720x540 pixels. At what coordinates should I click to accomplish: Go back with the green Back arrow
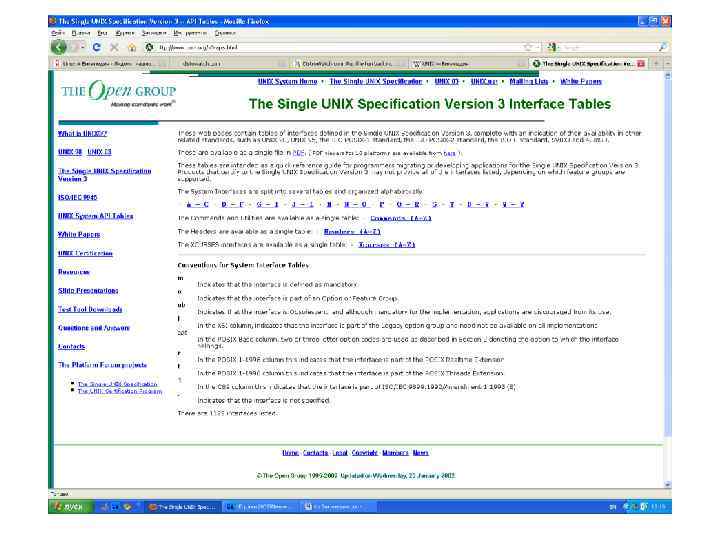[59, 47]
